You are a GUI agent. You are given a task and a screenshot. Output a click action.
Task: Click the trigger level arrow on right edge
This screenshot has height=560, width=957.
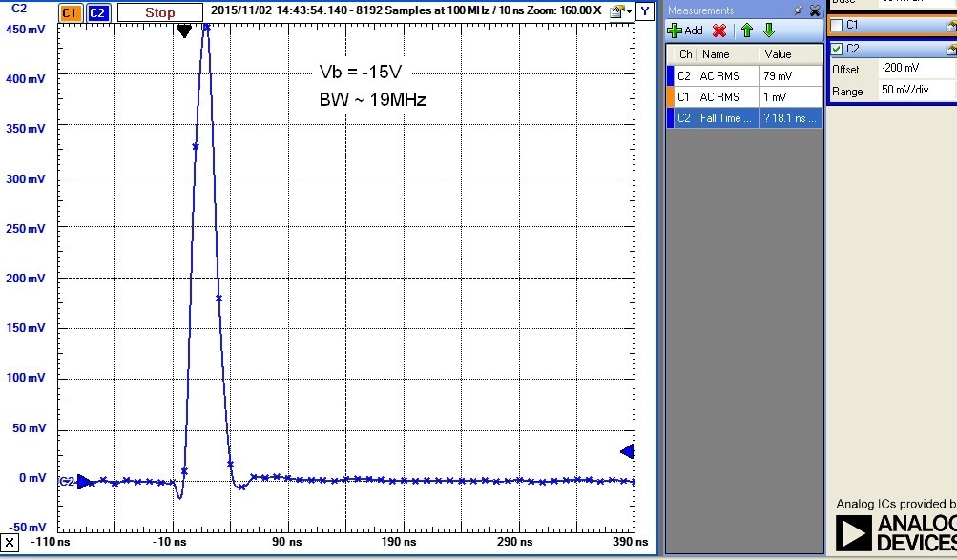[x=627, y=451]
